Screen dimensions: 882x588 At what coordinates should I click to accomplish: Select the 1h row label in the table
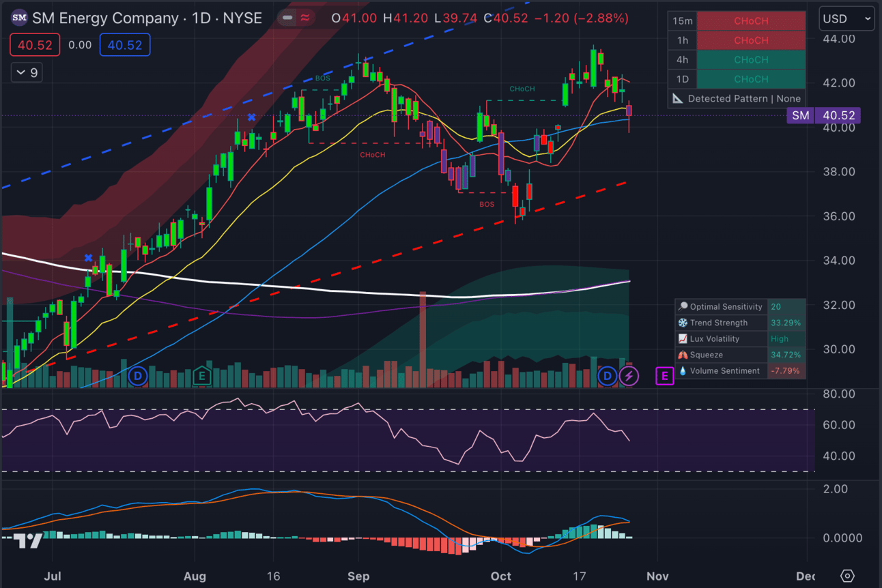tap(682, 40)
